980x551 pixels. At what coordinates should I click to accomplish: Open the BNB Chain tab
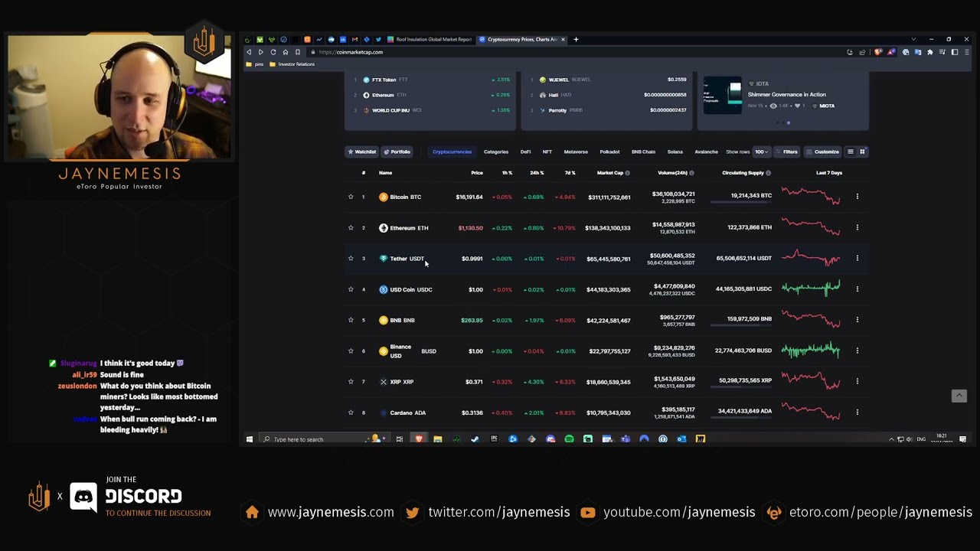643,152
